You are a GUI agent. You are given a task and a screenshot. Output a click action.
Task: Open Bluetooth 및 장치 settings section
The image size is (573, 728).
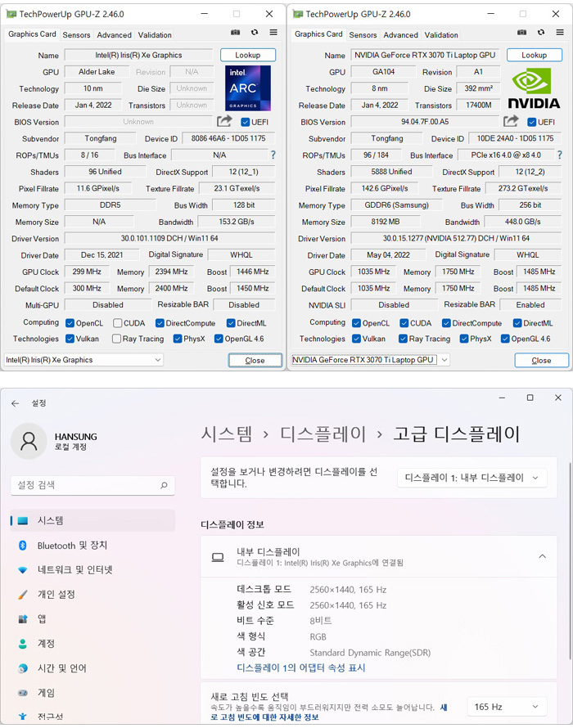pyautogui.click(x=92, y=545)
